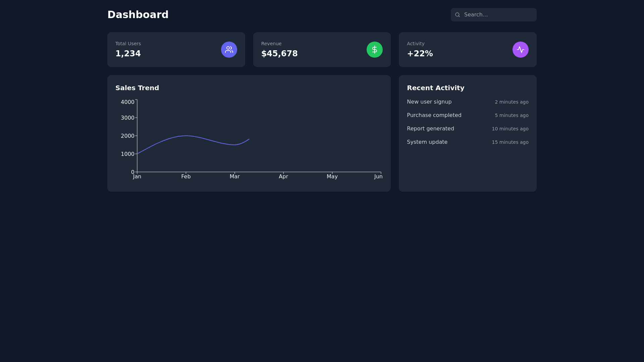Click the magnifying glass search icon
The image size is (644, 362).
pos(457,15)
